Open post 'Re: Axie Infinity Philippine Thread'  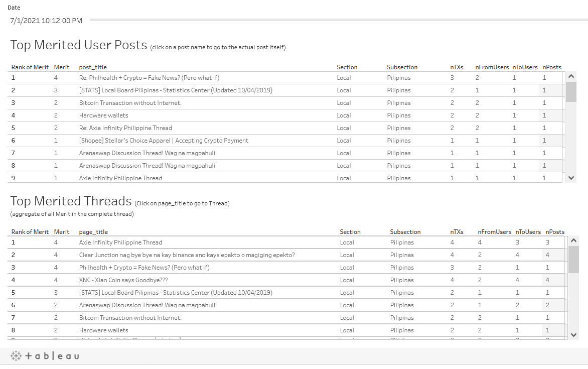[x=125, y=128]
